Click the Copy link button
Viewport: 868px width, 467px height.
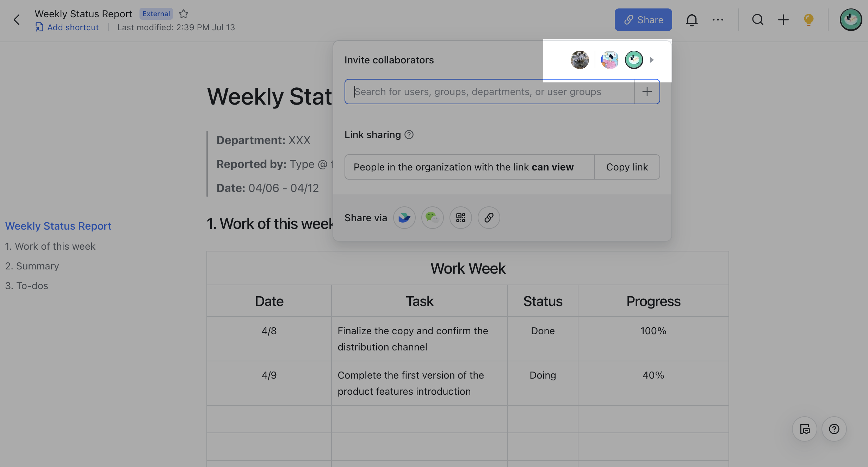click(x=627, y=167)
